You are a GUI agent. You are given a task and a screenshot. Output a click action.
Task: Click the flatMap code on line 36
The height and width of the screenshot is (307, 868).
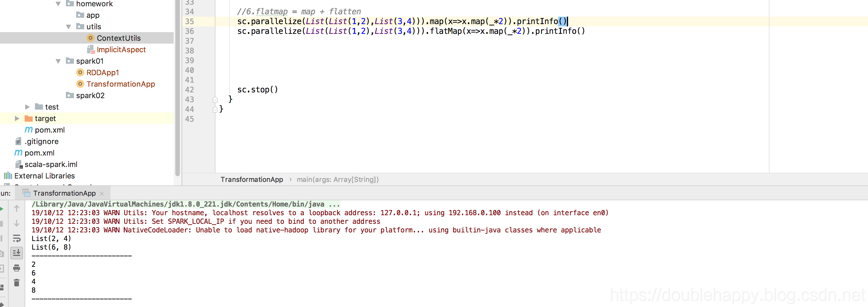coord(411,31)
